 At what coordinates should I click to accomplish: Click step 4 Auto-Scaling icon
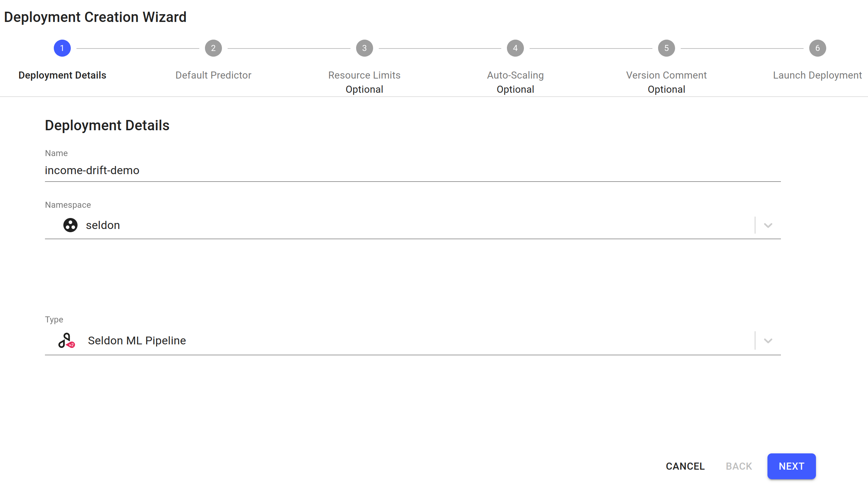point(515,48)
